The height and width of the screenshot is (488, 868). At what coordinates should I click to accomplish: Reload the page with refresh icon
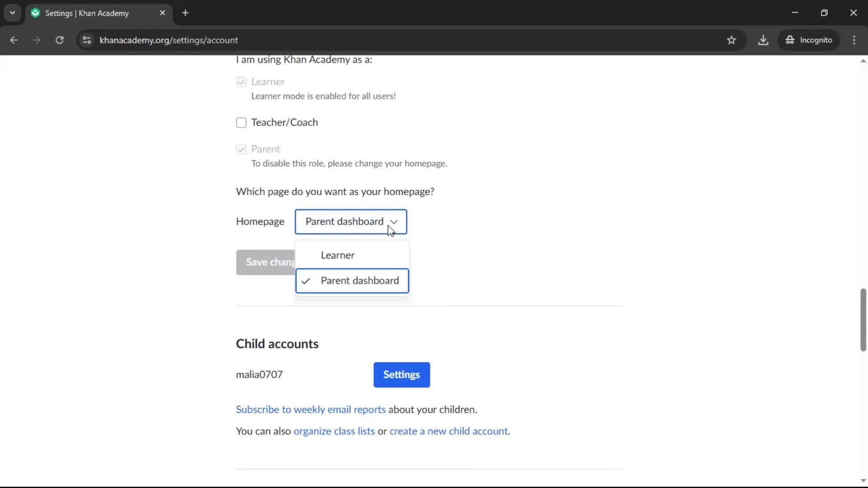click(59, 40)
